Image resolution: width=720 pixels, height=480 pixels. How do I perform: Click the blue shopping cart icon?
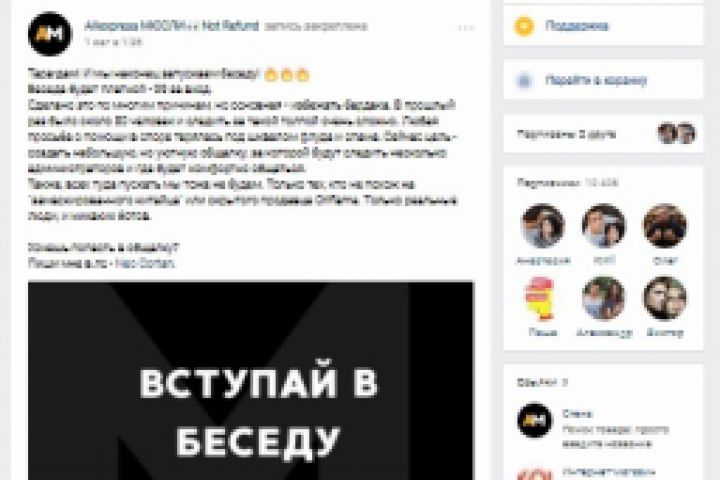[524, 81]
